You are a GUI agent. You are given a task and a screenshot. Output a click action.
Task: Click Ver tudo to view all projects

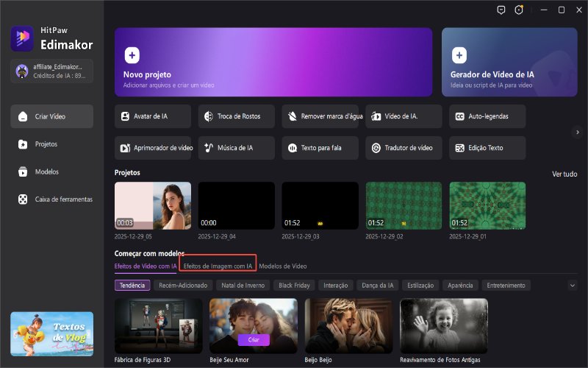564,174
